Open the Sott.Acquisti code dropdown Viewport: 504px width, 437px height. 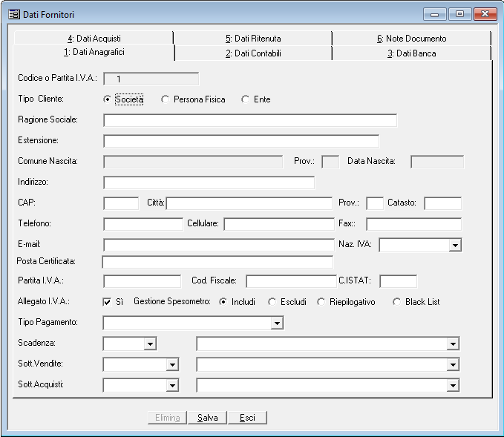(172, 385)
